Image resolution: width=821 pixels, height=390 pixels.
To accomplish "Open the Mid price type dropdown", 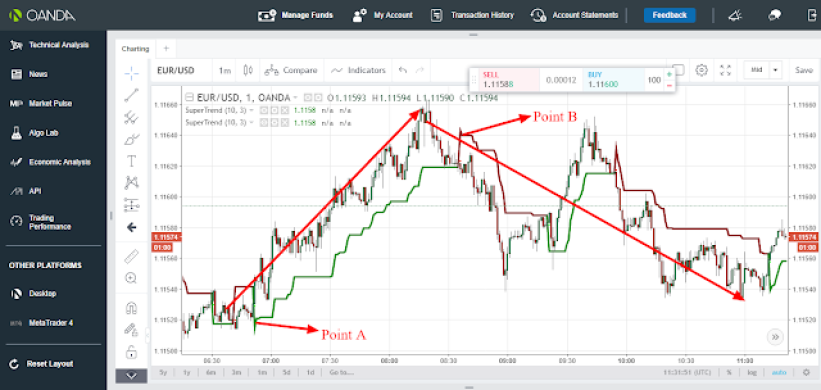I will click(x=762, y=70).
